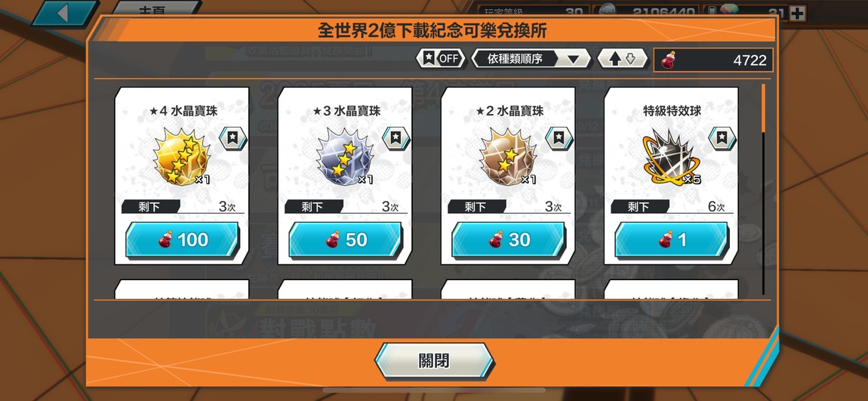This screenshot has width=868, height=401.
Task: Exchange ★3 orb for 50 cola
Action: [346, 240]
